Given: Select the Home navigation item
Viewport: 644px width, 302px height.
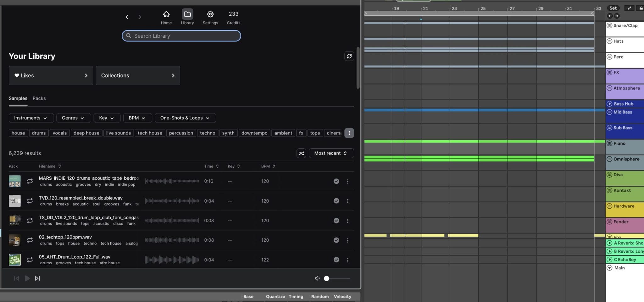Looking at the screenshot, I should point(166,17).
